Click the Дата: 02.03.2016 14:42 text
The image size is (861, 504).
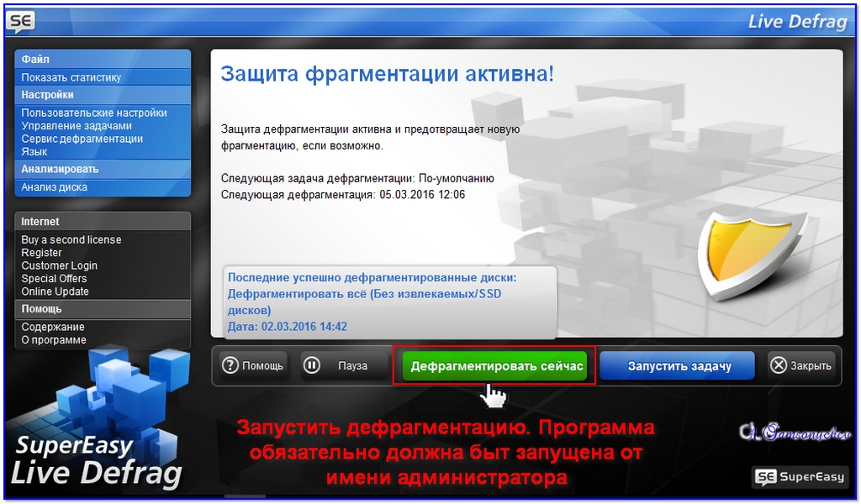pos(288,327)
